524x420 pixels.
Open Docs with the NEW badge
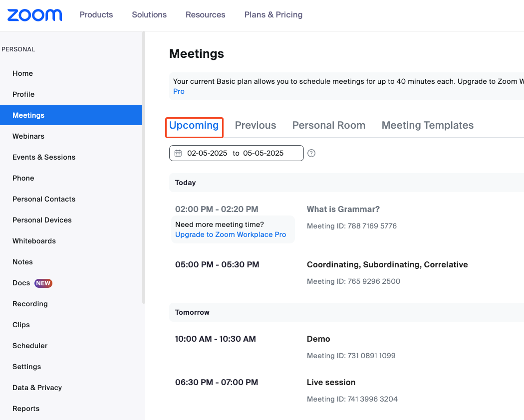point(21,283)
